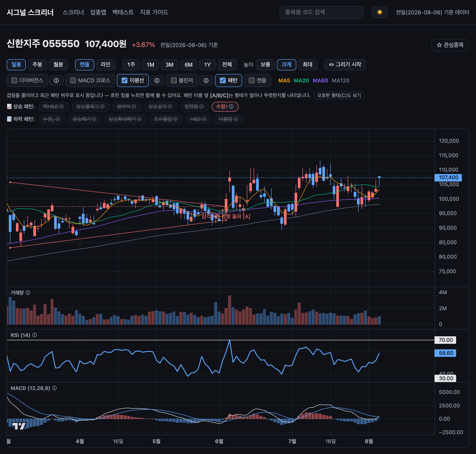The image size is (476, 454).
Task: Switch chart type to 라인
Action: click(x=106, y=65)
